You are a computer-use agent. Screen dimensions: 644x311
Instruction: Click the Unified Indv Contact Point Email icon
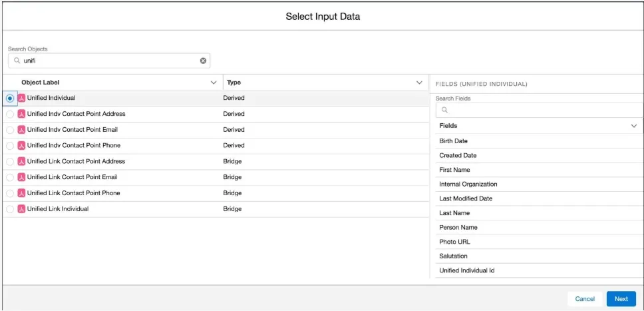click(21, 130)
